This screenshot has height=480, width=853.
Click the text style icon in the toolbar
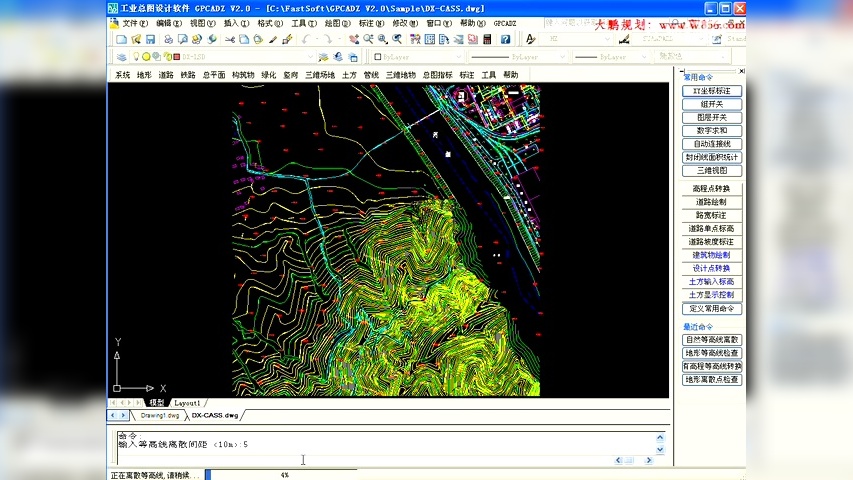coord(530,39)
